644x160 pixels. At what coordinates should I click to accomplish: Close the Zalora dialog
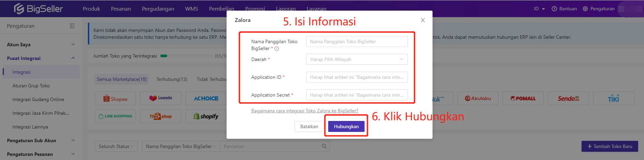coord(423,20)
